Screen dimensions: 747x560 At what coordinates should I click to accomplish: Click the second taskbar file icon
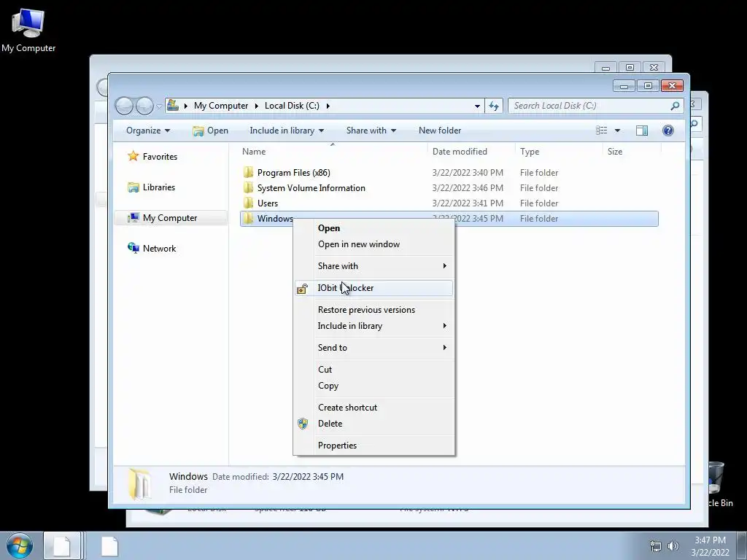(x=109, y=545)
